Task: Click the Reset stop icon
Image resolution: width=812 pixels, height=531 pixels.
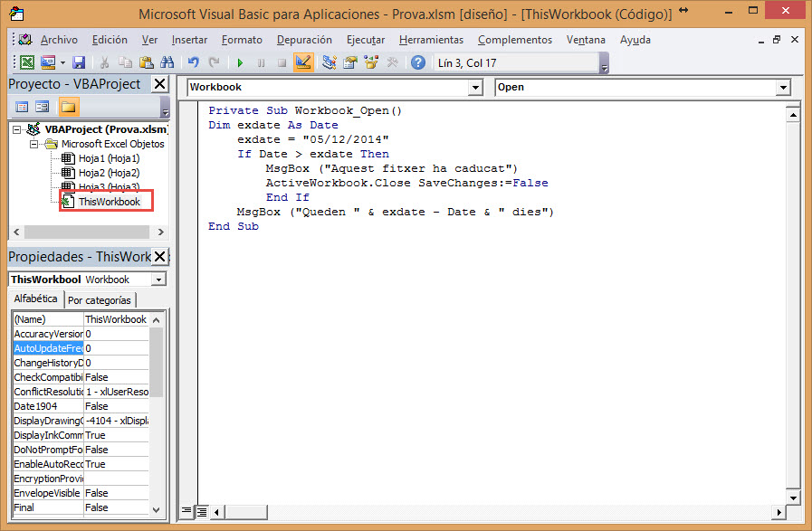Action: (x=282, y=63)
